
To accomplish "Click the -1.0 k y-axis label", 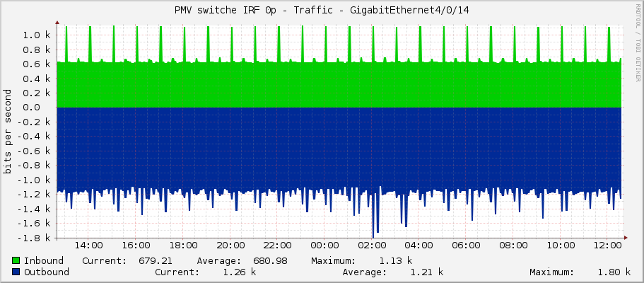I will tap(35, 180).
